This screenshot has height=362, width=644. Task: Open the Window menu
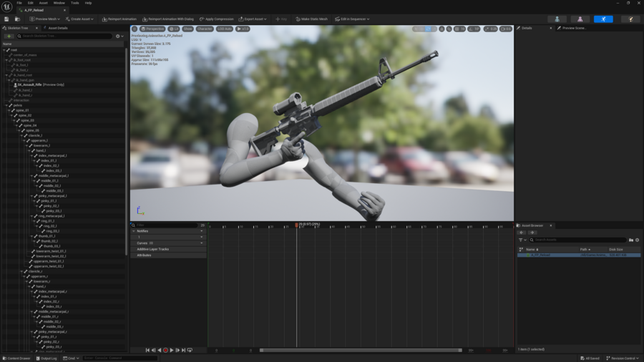click(x=59, y=3)
